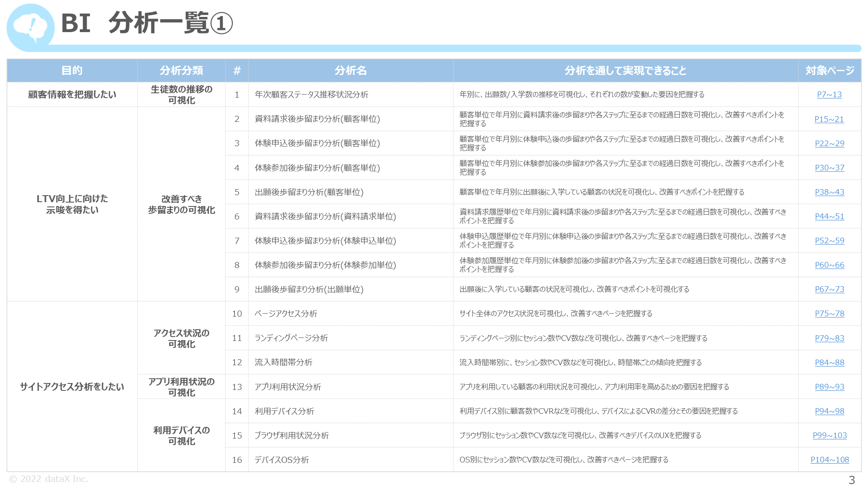Viewport: 868px width, 488px height.
Task: Click the © 2022 dataX Inc. footer
Action: coord(49,479)
